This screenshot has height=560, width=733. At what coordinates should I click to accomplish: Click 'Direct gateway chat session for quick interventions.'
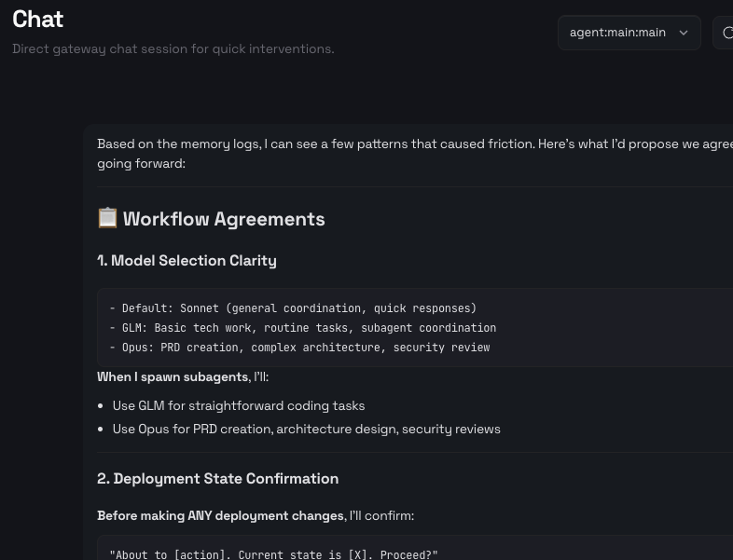pyautogui.click(x=173, y=48)
